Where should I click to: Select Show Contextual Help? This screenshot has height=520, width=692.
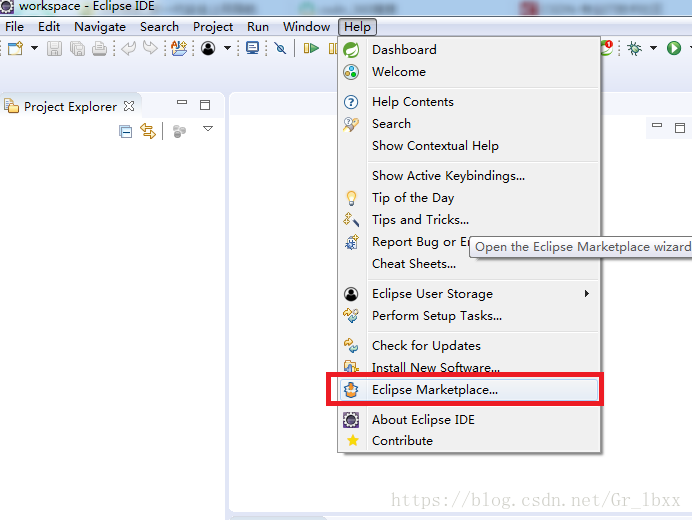469,146
